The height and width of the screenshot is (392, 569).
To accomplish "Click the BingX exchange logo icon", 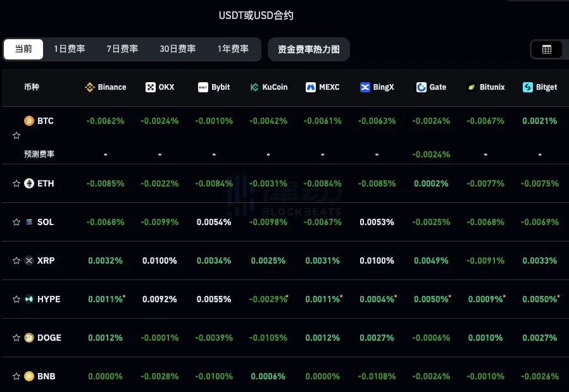I will [365, 87].
